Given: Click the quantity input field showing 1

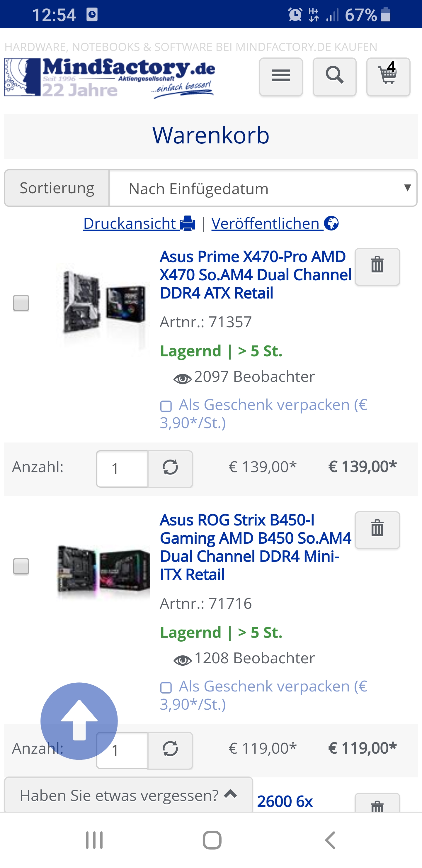Looking at the screenshot, I should point(122,469).
